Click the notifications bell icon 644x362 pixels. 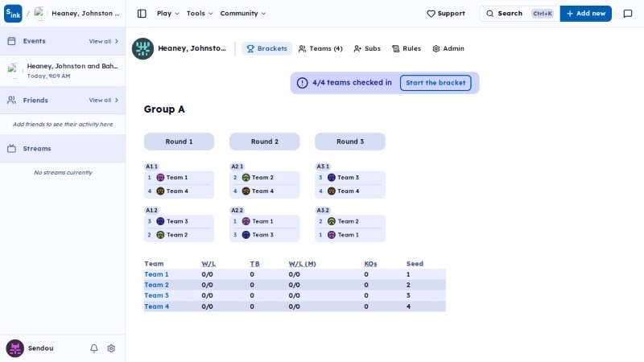pyautogui.click(x=94, y=348)
